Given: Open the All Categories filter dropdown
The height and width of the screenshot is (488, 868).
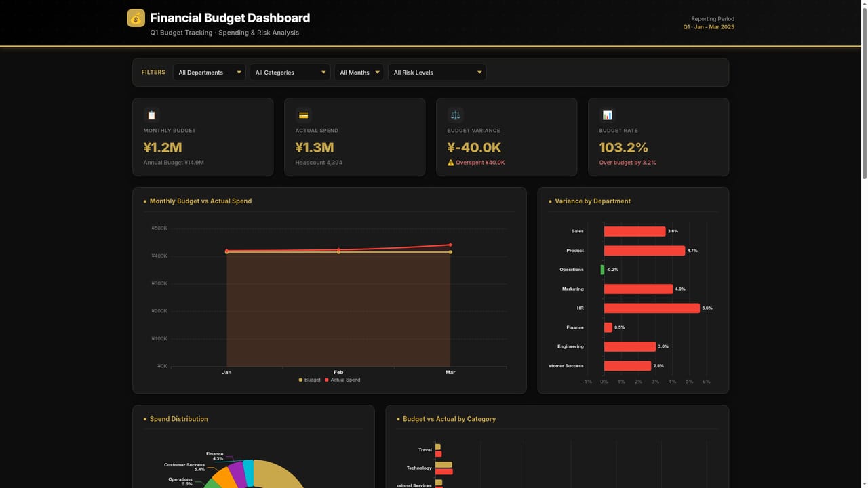Looking at the screenshot, I should coord(290,73).
